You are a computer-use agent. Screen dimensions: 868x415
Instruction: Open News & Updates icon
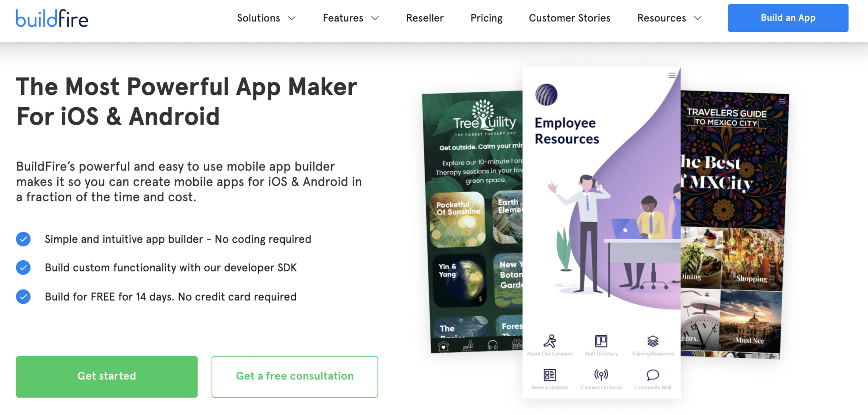[x=550, y=375]
